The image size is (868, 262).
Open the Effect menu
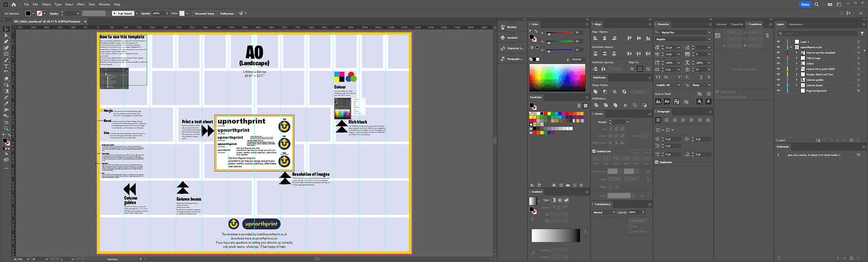tap(81, 5)
